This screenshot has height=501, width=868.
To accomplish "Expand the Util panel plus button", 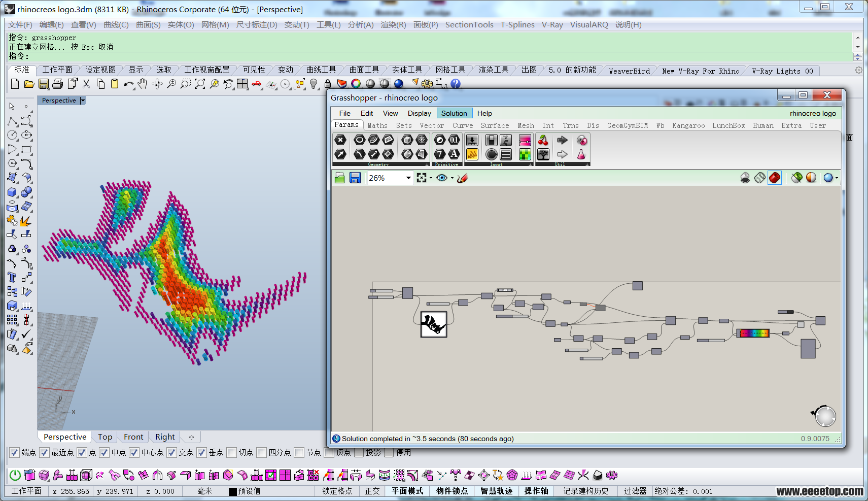I will coord(587,164).
